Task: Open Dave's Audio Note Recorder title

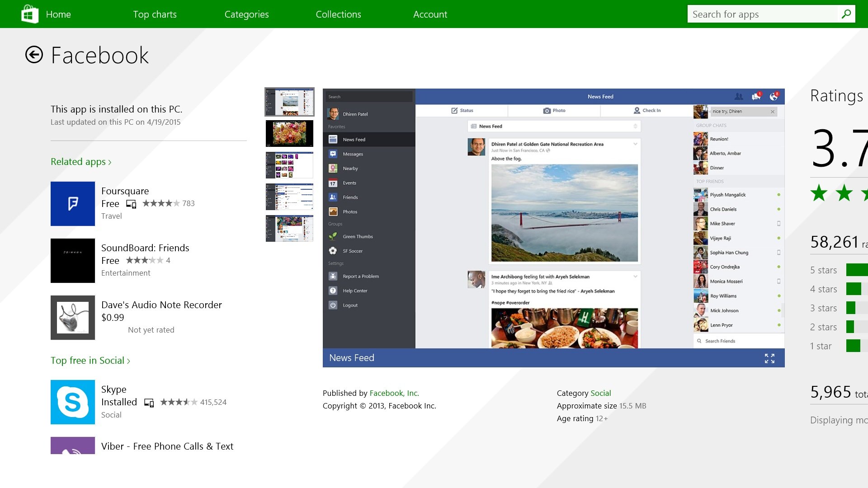Action: point(161,305)
